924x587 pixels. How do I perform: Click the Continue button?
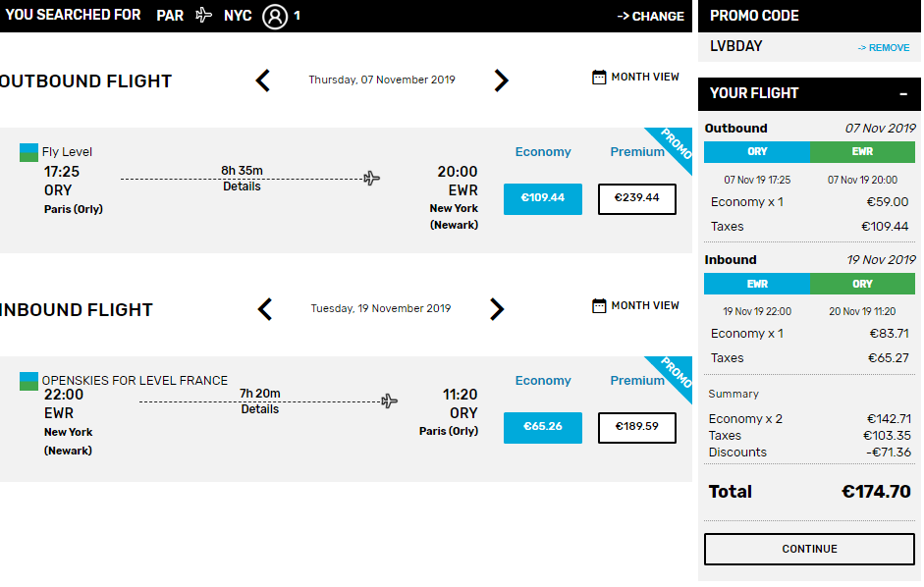pos(809,549)
